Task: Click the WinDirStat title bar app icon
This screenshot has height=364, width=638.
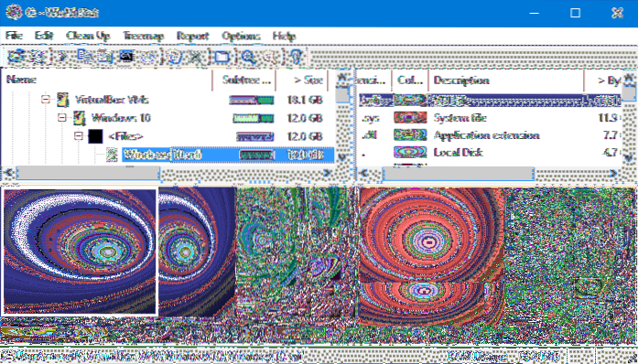Action: [13, 13]
